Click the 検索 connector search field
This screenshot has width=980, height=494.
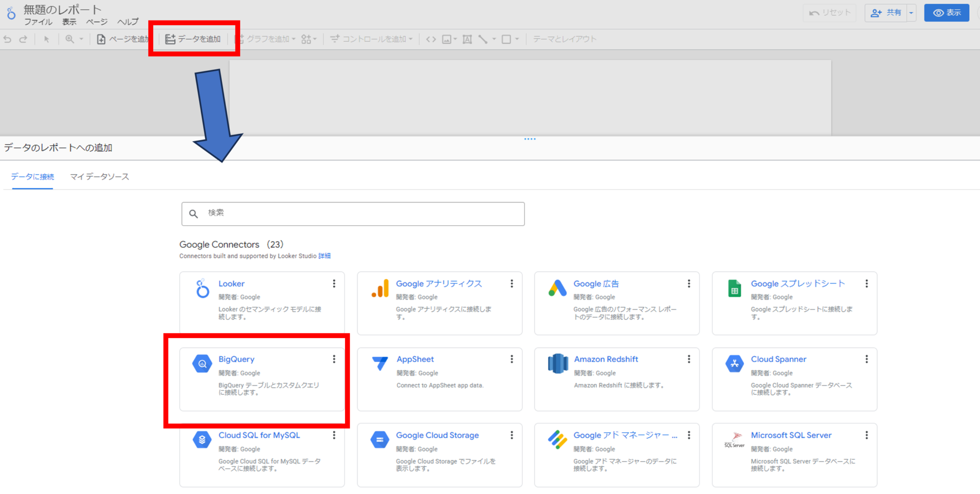coord(353,214)
